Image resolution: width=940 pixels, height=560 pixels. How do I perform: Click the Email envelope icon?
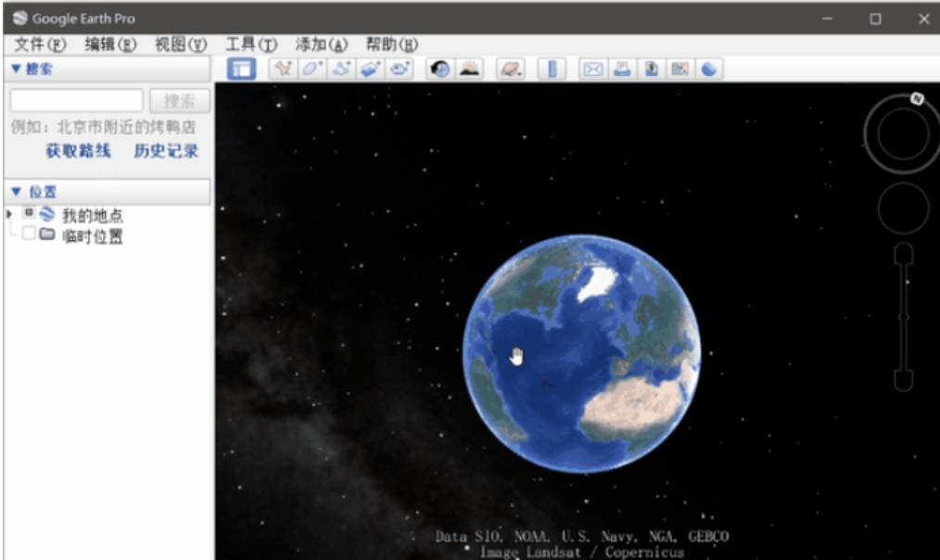click(593, 69)
